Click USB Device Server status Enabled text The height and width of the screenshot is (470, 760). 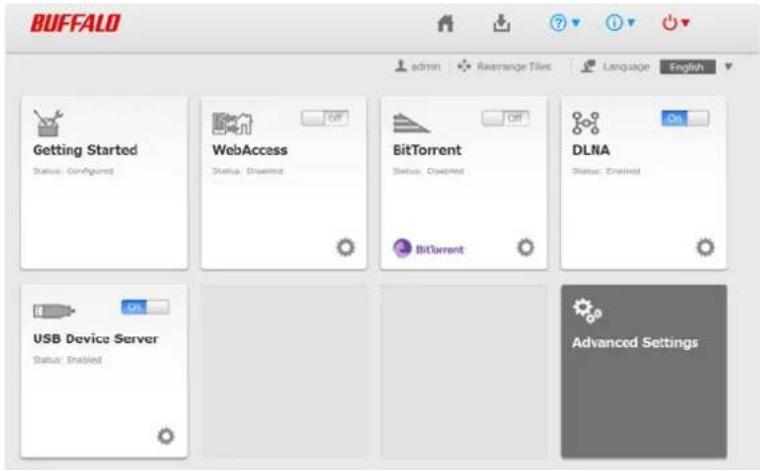67,360
